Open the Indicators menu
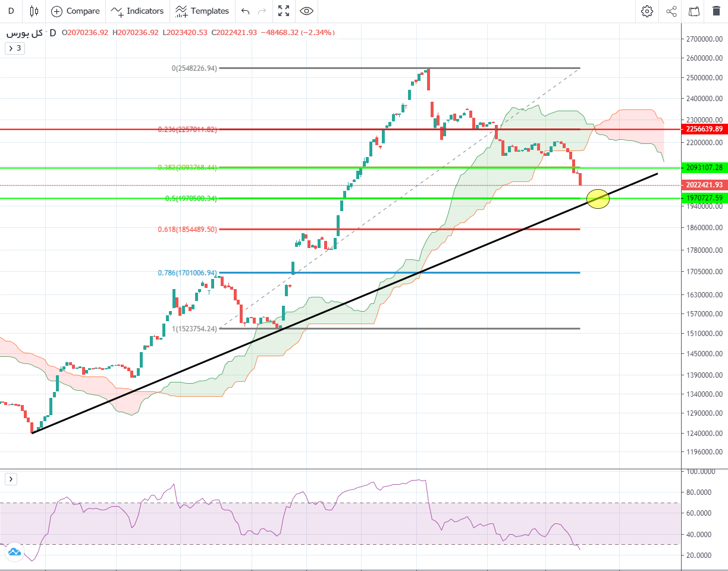This screenshot has width=728, height=571. click(x=137, y=11)
